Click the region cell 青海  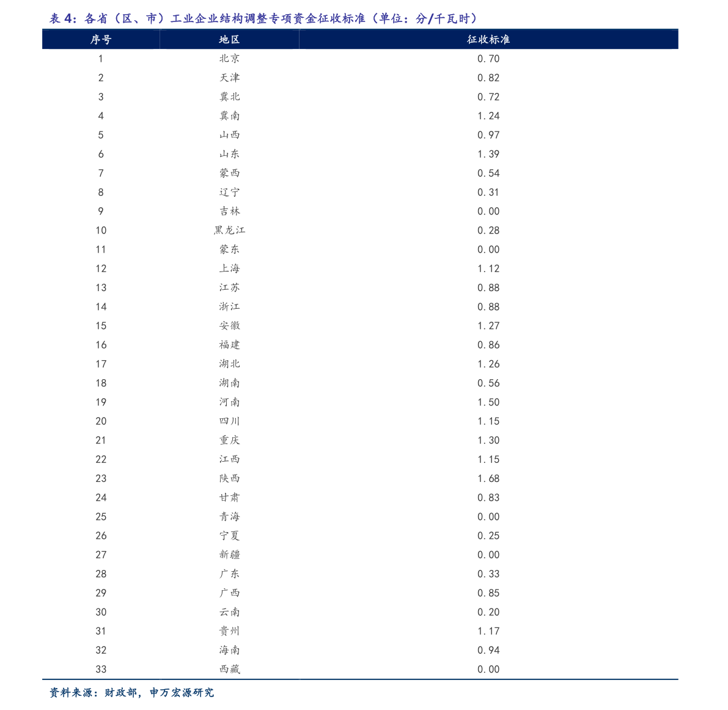tap(229, 516)
